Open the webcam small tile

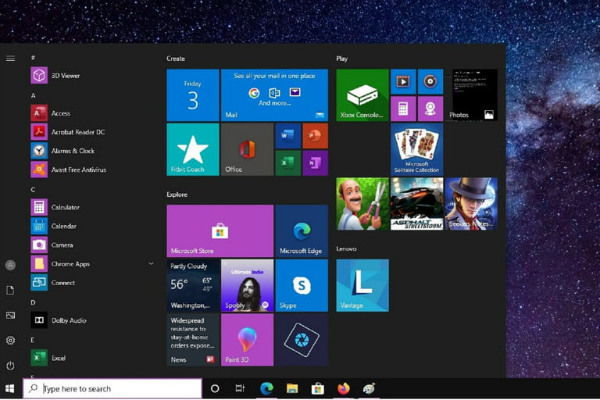tap(430, 109)
